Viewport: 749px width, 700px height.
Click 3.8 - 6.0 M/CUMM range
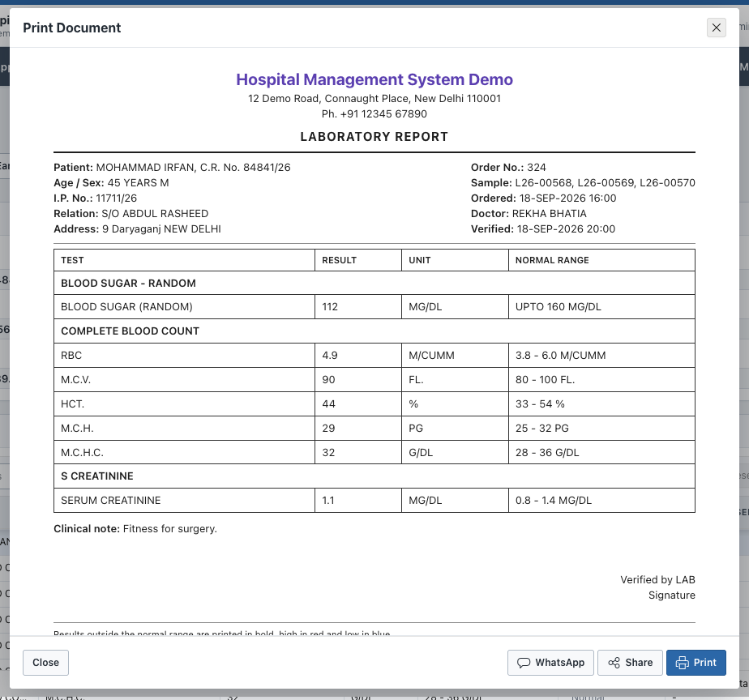point(601,355)
